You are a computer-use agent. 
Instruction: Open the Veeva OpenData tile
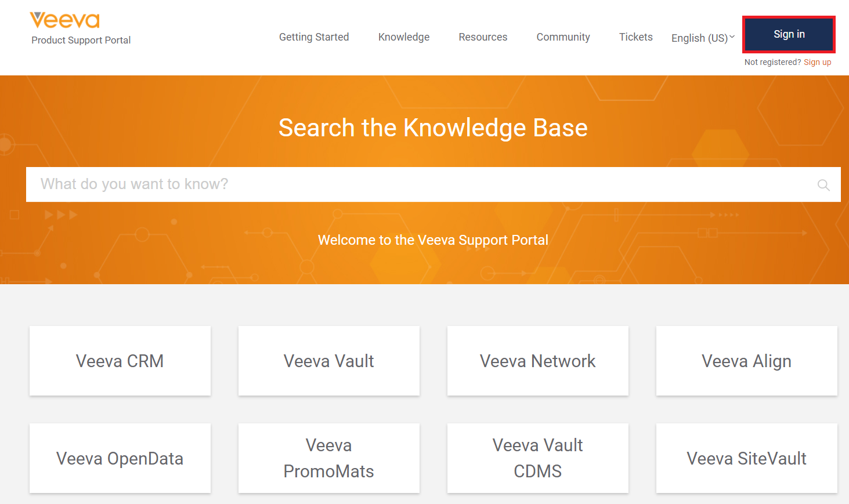(x=120, y=458)
